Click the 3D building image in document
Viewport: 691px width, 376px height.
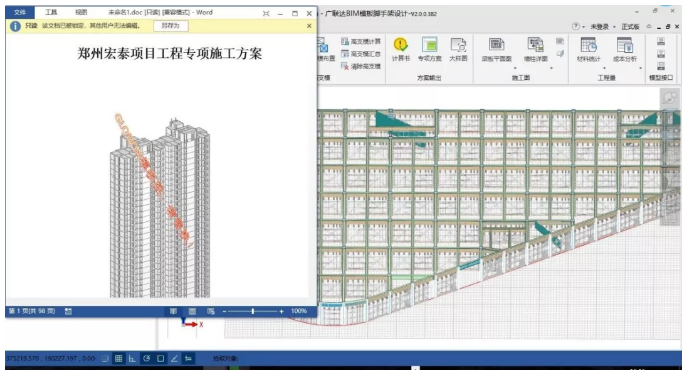160,208
